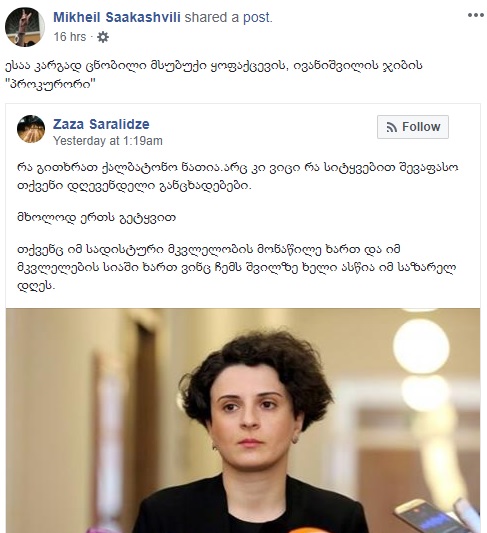Click the last paragraph starting 'თქვენც იმ'
Viewport: 487px width, 533px height.
237,268
